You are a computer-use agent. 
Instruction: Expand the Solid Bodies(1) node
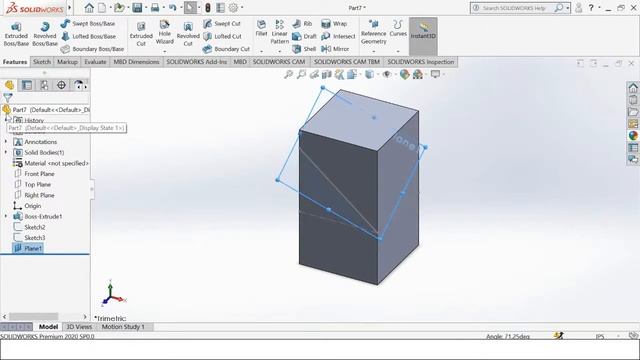coord(6,152)
